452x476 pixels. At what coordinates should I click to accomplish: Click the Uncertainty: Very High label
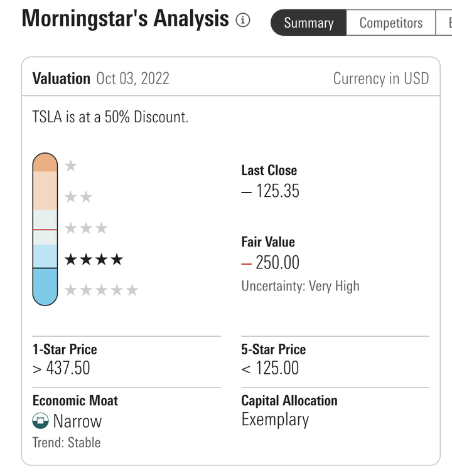(x=300, y=286)
